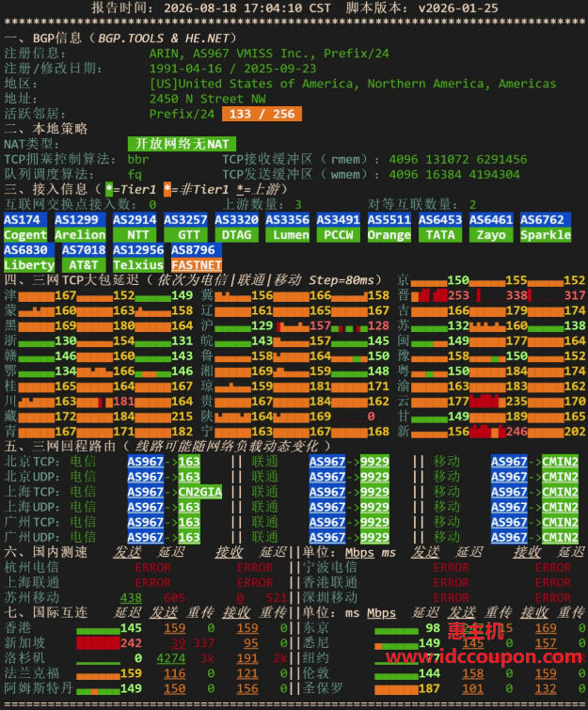Viewport: 588px width, 710px height.
Task: Select the queue scheduler value fq
Action: coord(135,174)
